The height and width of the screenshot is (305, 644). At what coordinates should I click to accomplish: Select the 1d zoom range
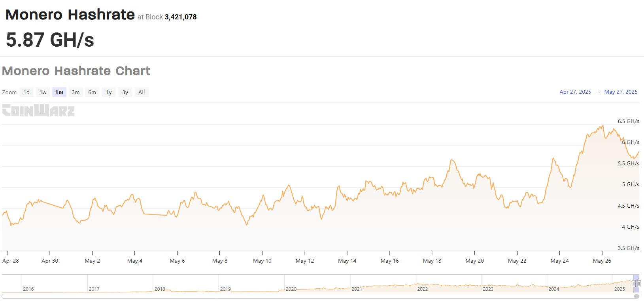click(x=26, y=92)
